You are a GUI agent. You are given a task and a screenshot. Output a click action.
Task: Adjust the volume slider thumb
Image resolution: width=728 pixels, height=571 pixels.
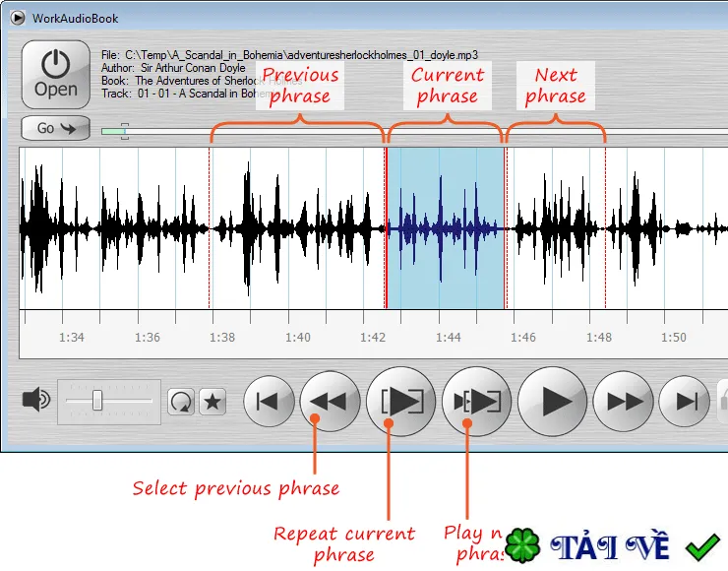pos(97,400)
